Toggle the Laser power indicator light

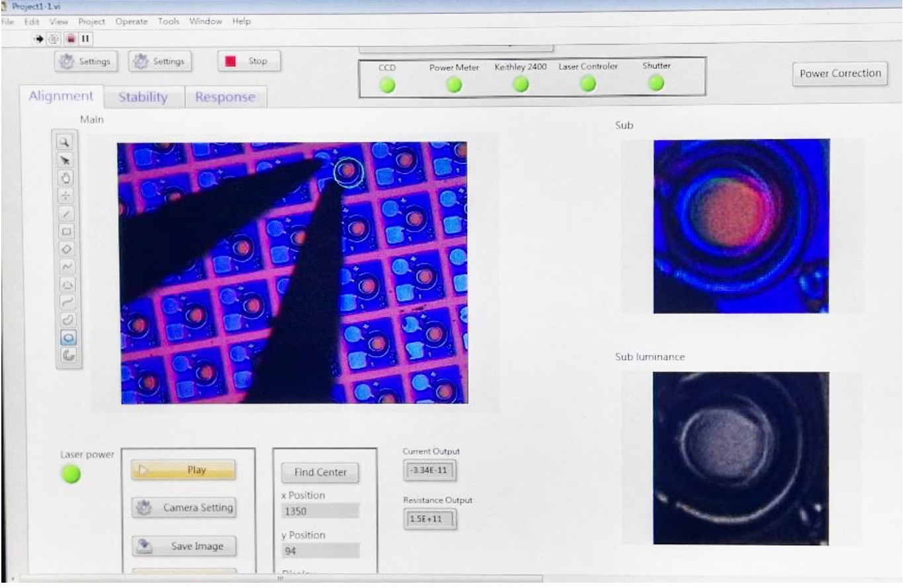tap(70, 474)
